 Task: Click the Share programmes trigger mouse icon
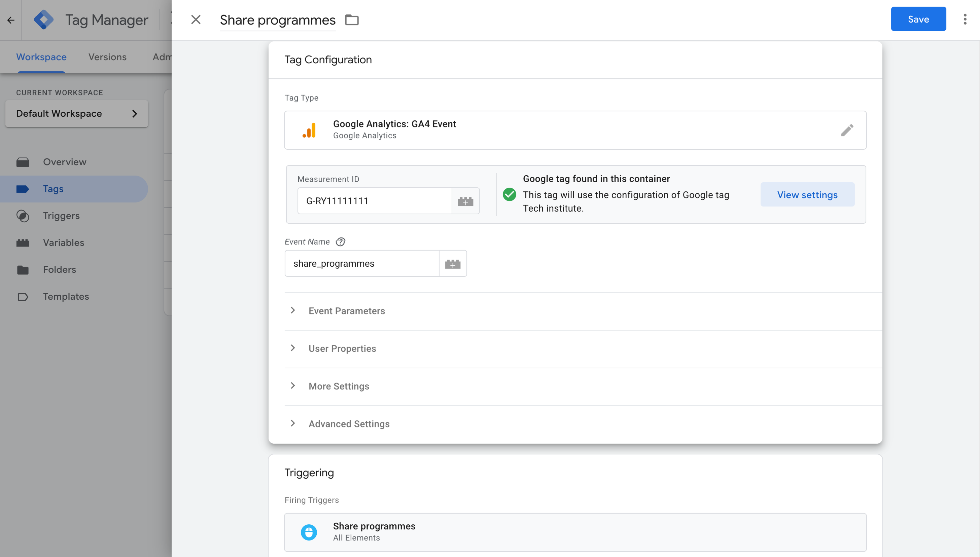309,532
